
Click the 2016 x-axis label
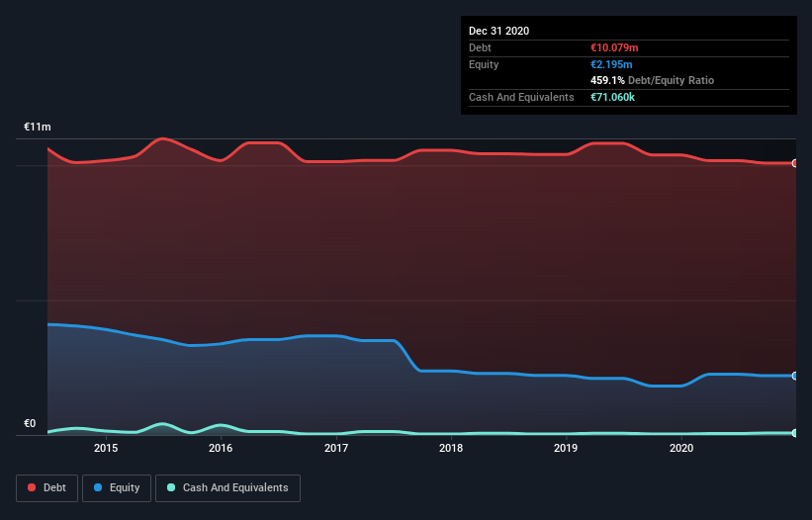(x=221, y=448)
